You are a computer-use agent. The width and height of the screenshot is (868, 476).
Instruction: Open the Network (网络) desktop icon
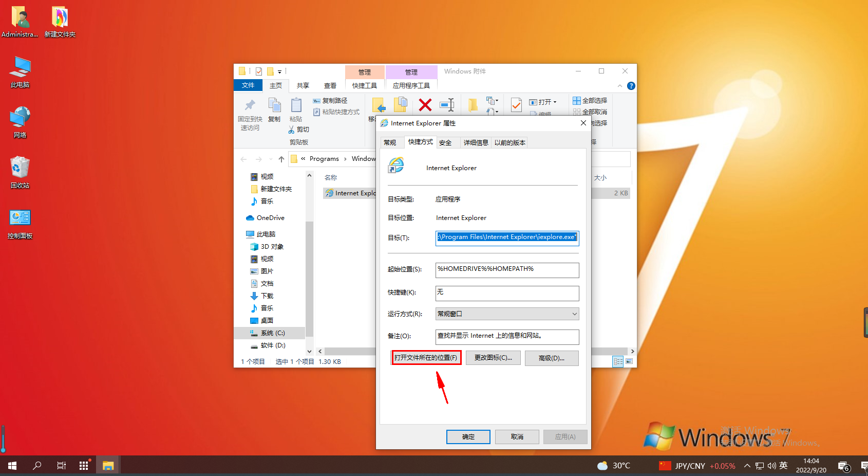[x=20, y=122]
